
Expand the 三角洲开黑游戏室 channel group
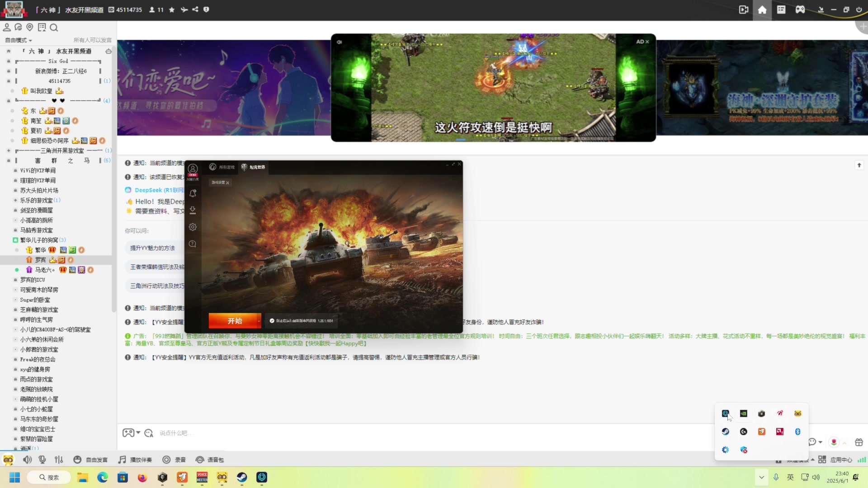pyautogui.click(x=9, y=150)
